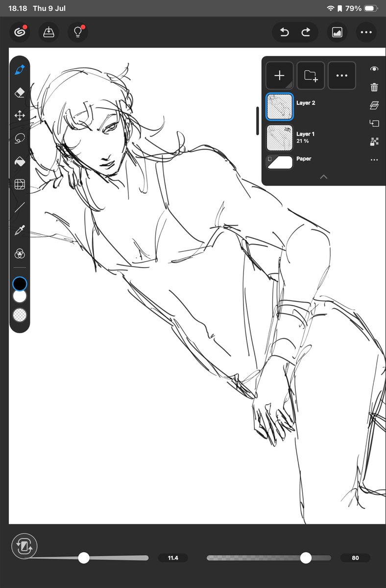Open the top-right more options menu
Screen dimensions: 386x588
(x=366, y=32)
